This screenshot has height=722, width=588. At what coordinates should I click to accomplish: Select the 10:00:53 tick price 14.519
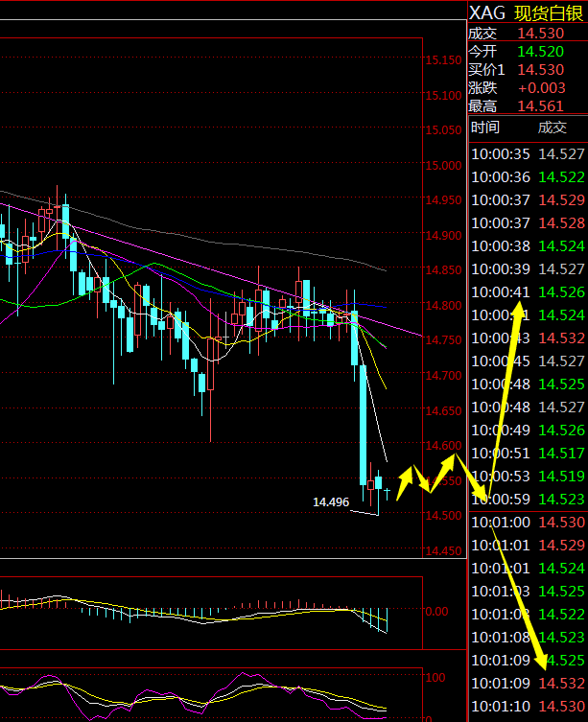[562, 477]
